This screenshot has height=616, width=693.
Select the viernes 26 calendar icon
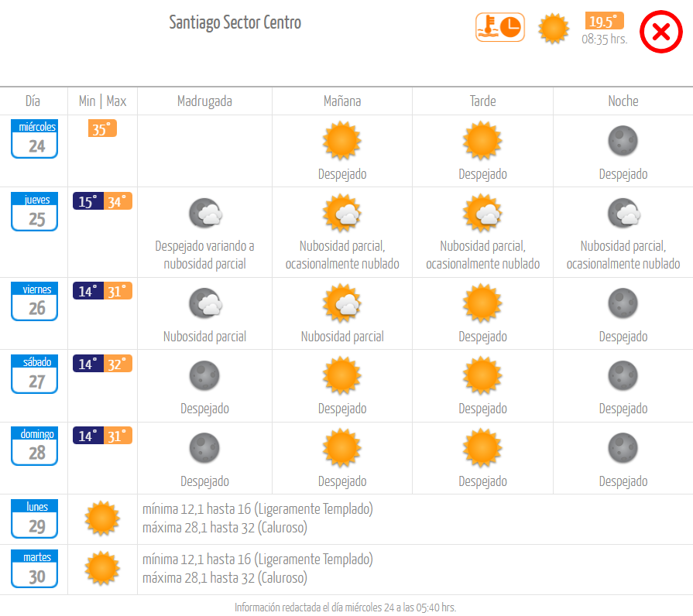click(35, 301)
